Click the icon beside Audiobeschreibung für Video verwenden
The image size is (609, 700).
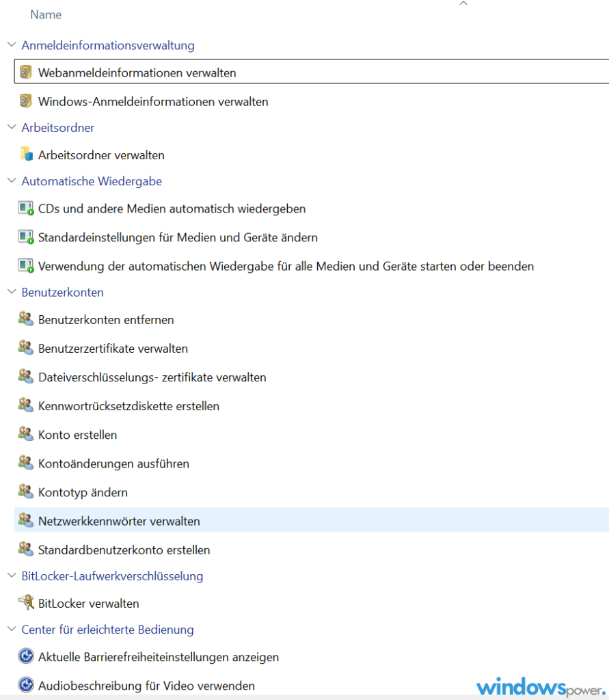[26, 685]
